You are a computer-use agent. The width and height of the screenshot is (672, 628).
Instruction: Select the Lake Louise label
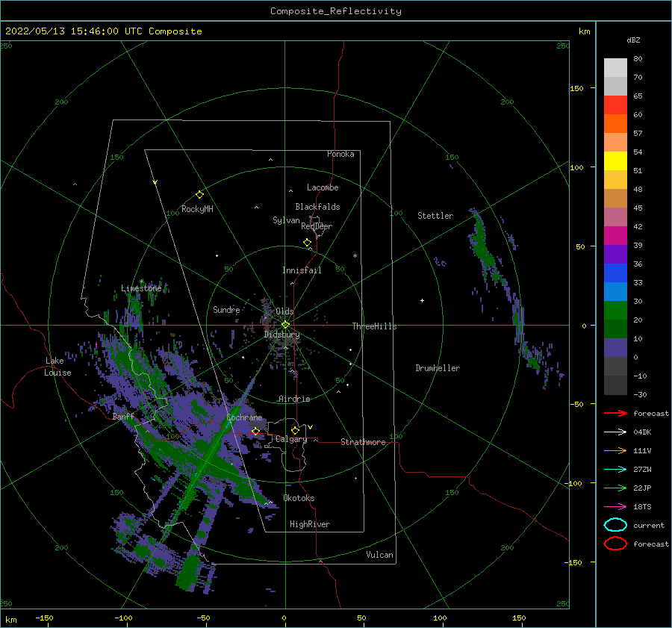(x=57, y=367)
